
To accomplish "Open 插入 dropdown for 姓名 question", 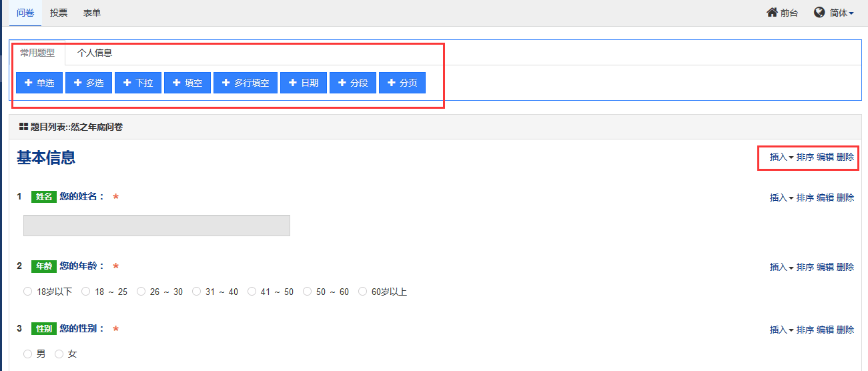I will pyautogui.click(x=781, y=198).
